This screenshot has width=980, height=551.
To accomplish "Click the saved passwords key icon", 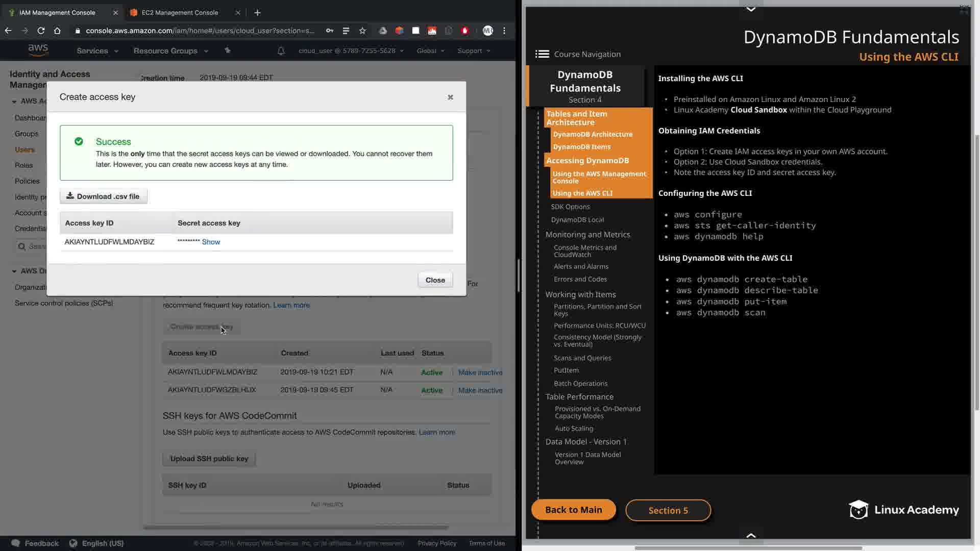I will coord(330,31).
